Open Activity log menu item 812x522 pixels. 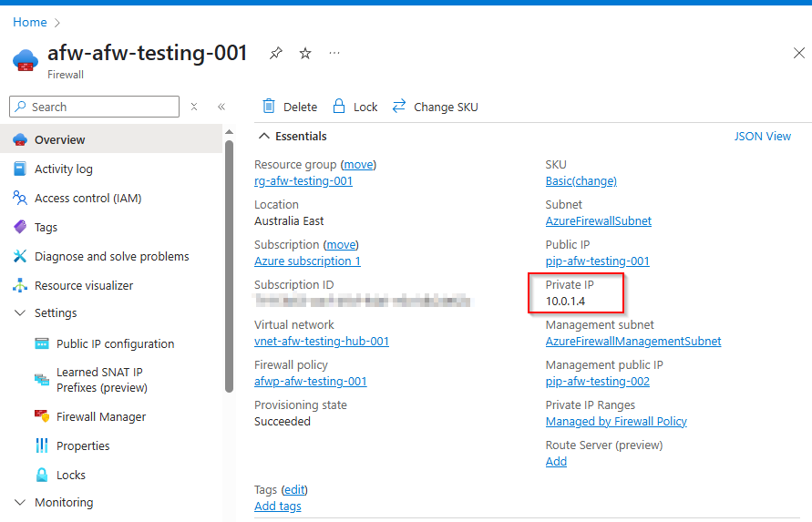click(63, 169)
